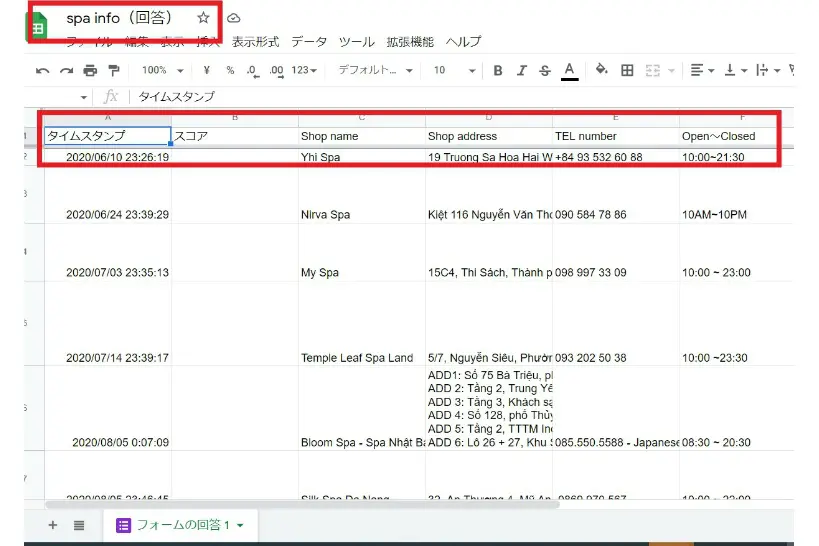Toggle italic formatting
819x546 pixels.
point(521,71)
